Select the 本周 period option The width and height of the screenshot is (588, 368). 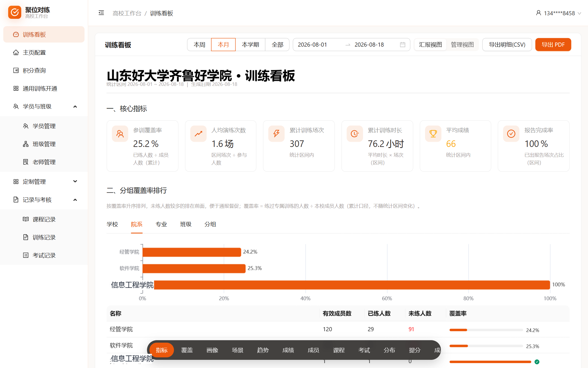(x=199, y=45)
